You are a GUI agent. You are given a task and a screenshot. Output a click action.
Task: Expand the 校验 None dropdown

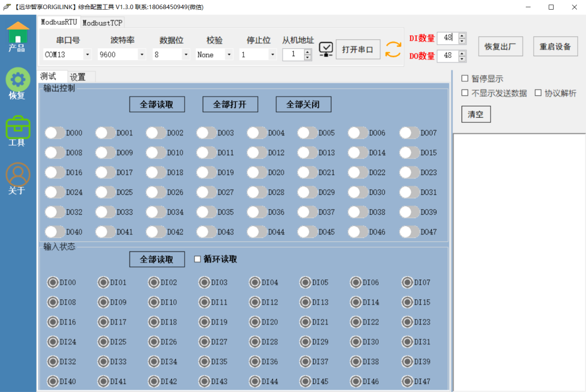[x=228, y=55]
